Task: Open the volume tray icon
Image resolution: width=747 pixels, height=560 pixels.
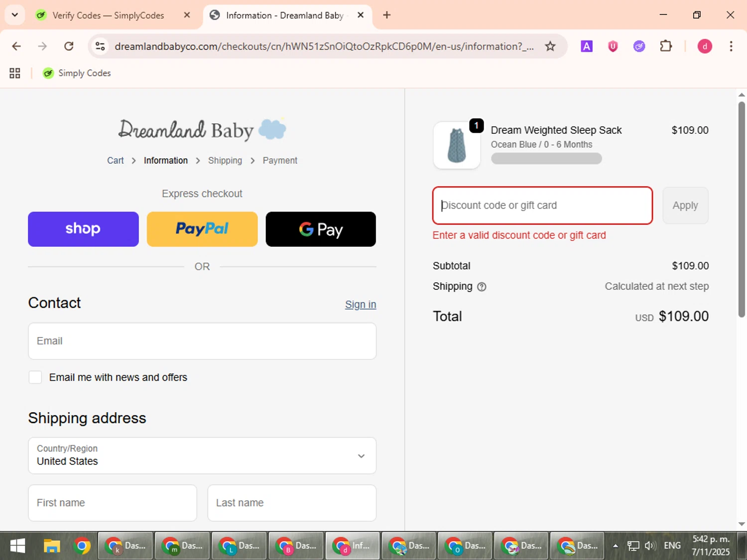Action: (650, 546)
